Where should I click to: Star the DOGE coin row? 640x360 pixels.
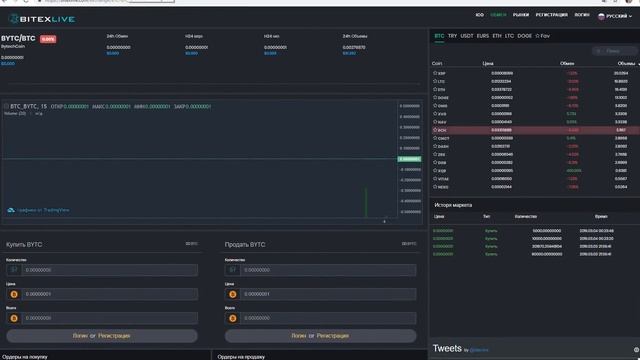tap(435, 97)
